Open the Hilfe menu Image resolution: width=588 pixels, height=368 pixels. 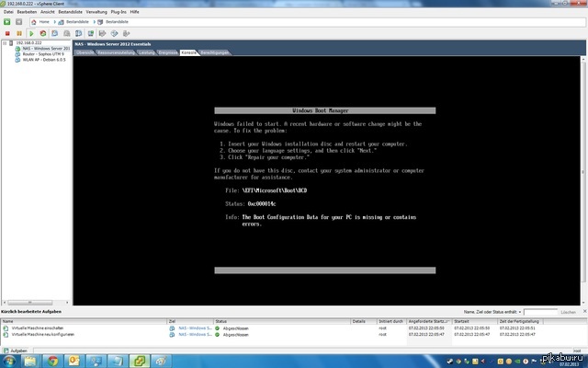click(135, 12)
